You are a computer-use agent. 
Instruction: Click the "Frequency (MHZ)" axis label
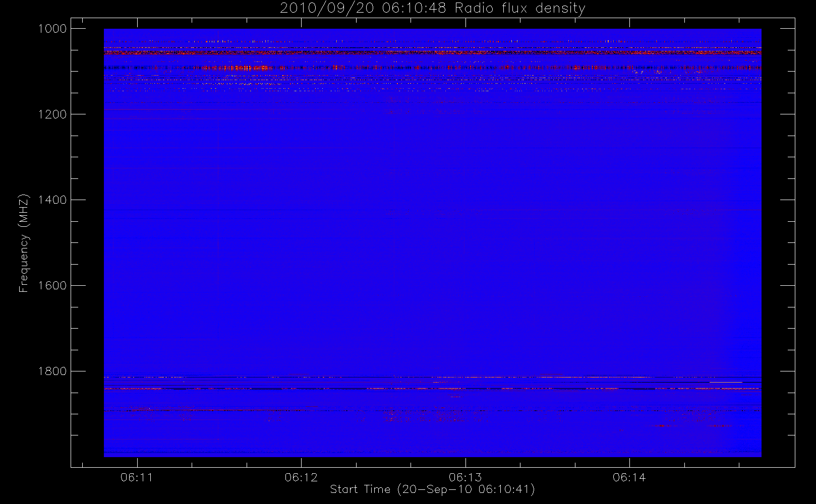[x=23, y=243]
